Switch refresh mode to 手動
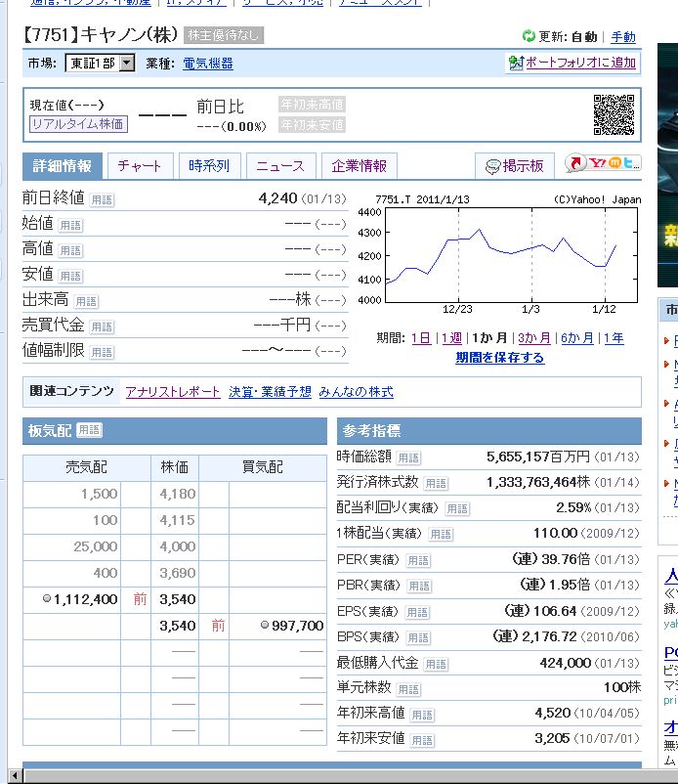 (623, 37)
